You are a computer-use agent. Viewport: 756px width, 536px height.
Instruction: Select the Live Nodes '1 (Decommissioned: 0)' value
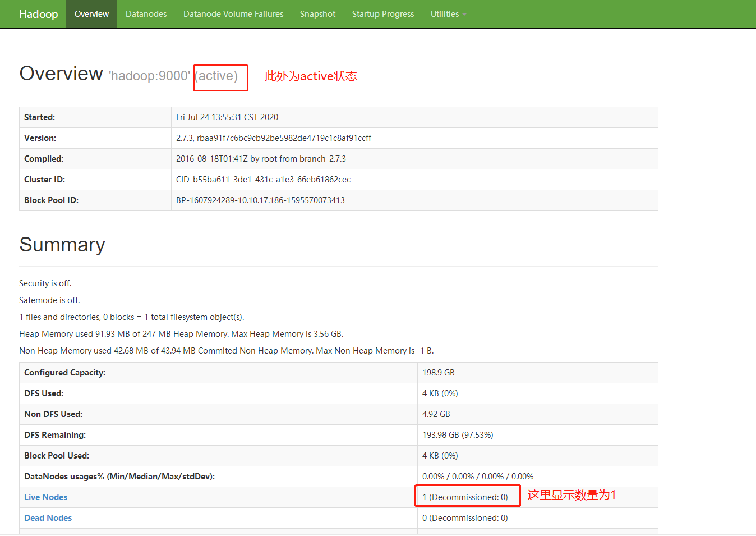(465, 497)
